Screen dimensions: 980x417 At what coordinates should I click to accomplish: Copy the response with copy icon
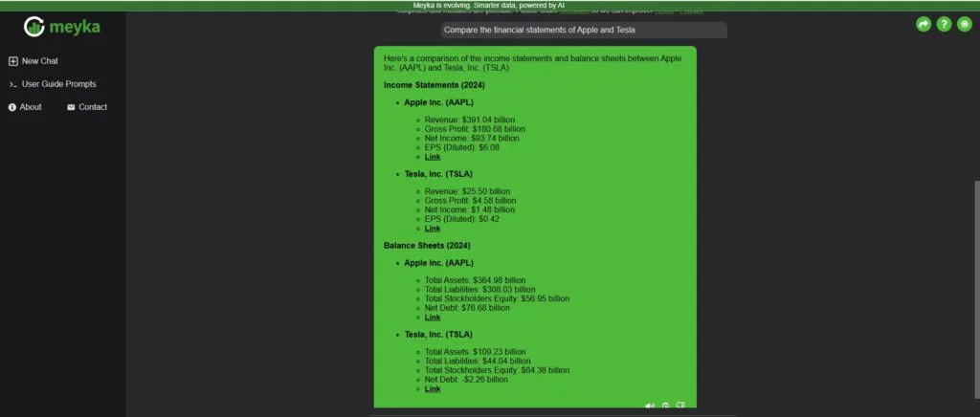click(x=680, y=406)
